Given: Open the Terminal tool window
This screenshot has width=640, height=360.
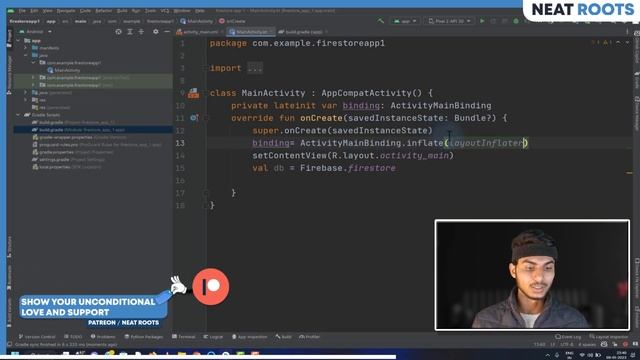Looking at the screenshot, I should point(184,337).
